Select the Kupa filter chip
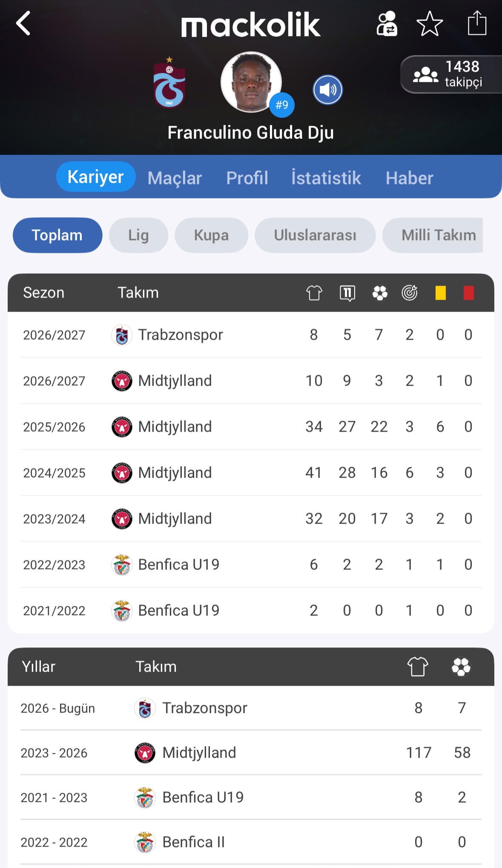The width and height of the screenshot is (502, 868). click(x=211, y=235)
